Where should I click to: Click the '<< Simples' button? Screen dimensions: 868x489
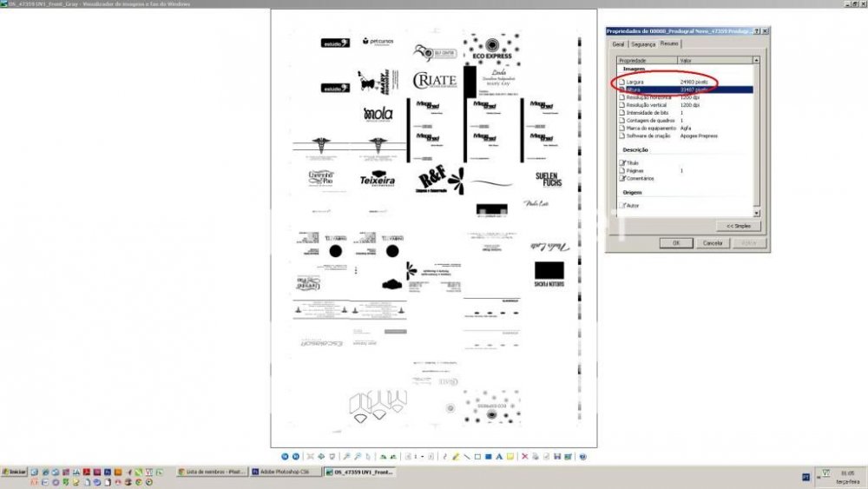[x=738, y=226]
